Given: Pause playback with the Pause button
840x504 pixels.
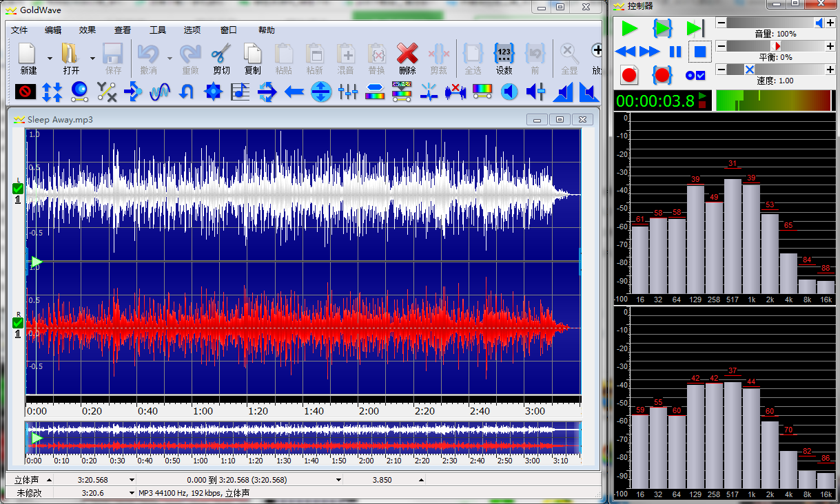Looking at the screenshot, I should pos(675,52).
